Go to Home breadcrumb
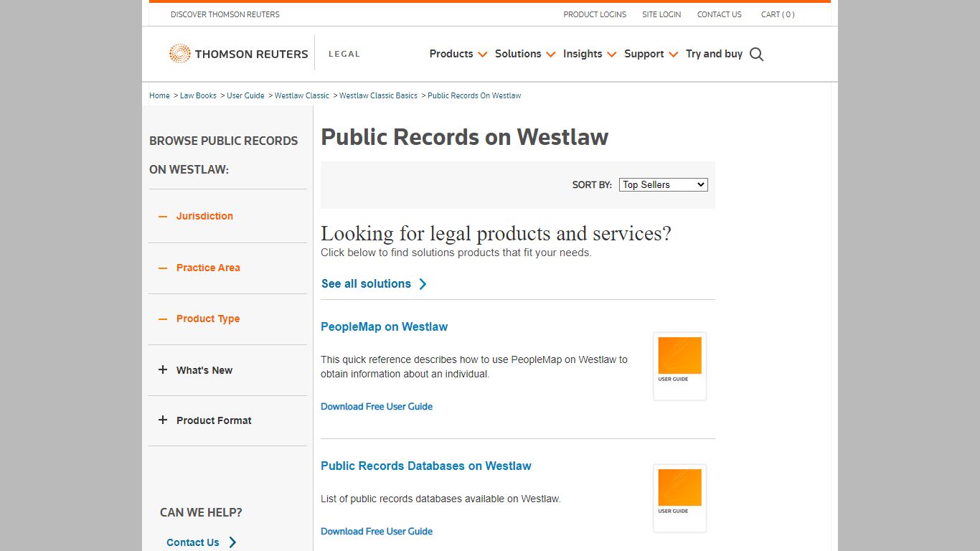 point(159,95)
